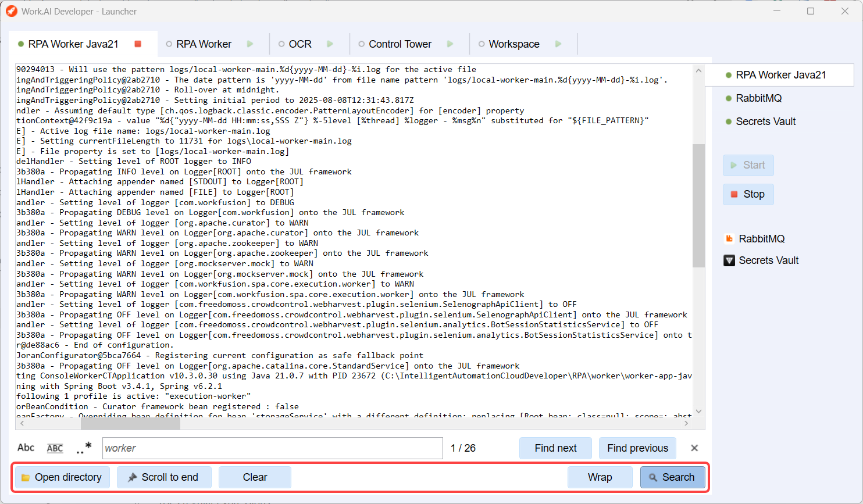Start OCR using the tab play icon

tap(330, 44)
